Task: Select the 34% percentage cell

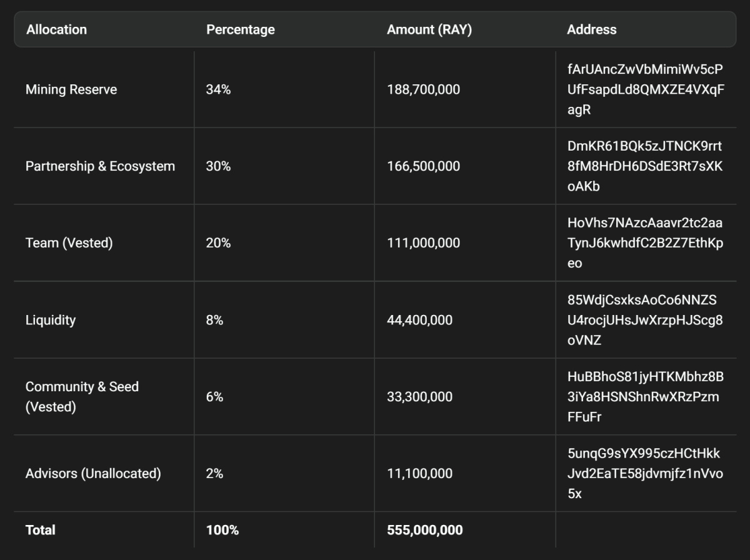Action: 218,89
